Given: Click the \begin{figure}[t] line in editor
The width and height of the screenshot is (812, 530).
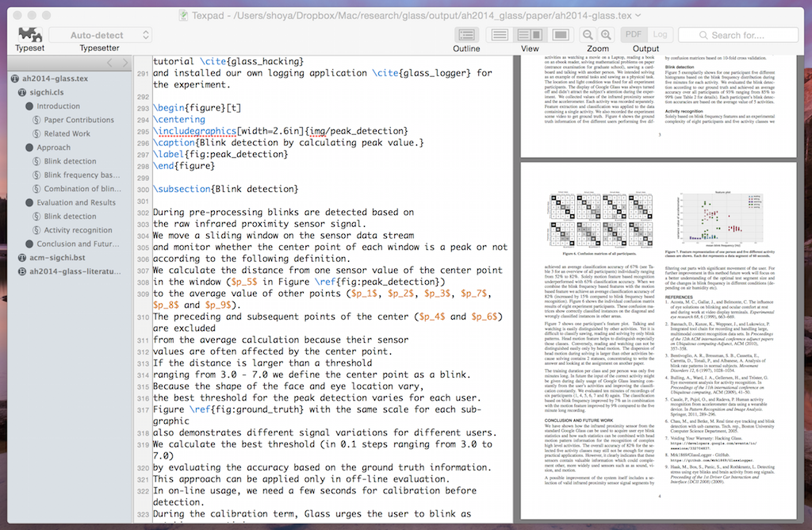Looking at the screenshot, I should (197, 108).
